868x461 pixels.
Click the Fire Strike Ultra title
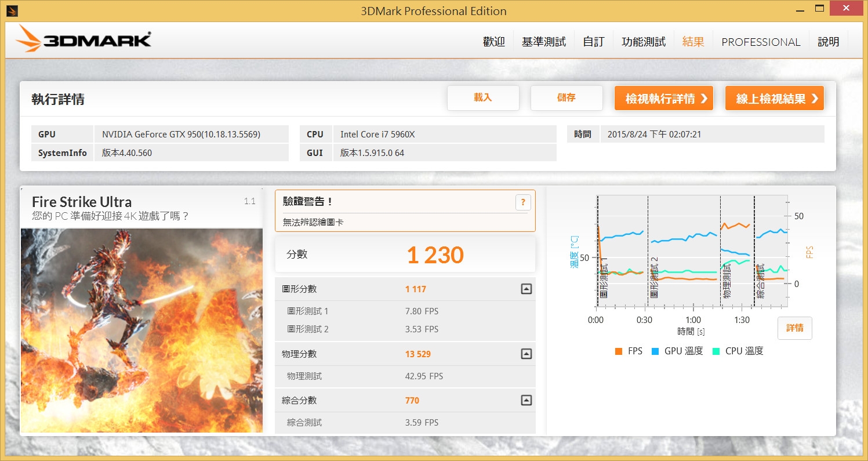click(82, 202)
